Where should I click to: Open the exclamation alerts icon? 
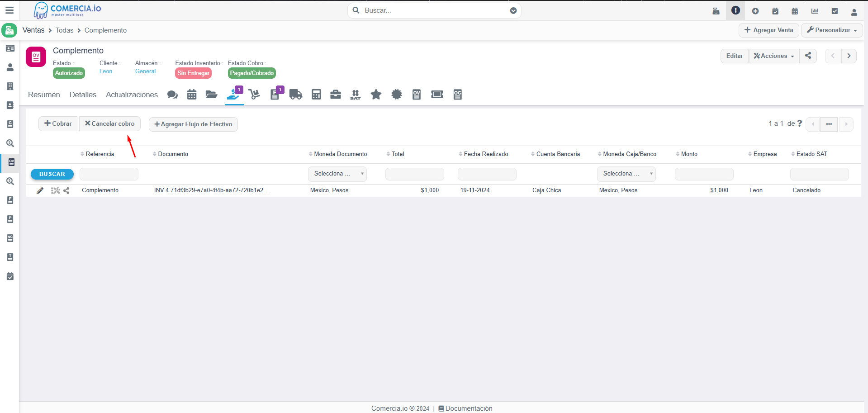click(735, 10)
